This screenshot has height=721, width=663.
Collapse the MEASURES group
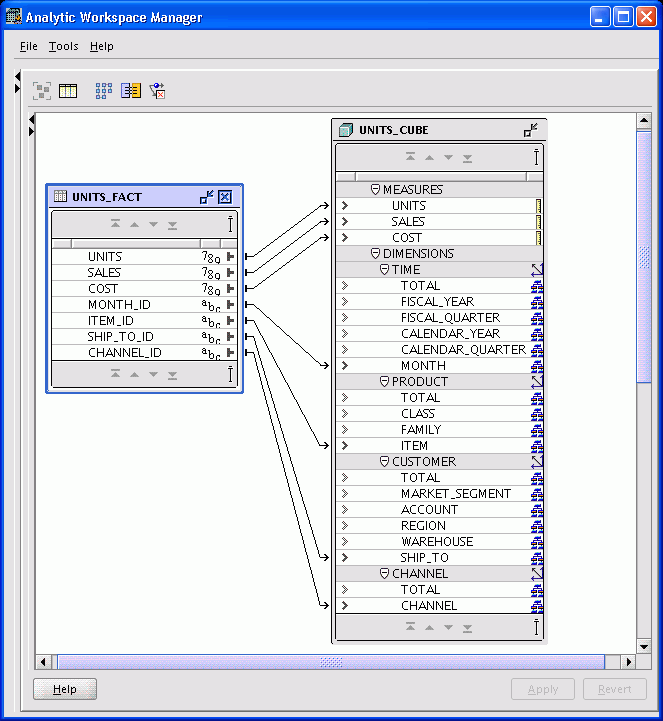coord(375,189)
